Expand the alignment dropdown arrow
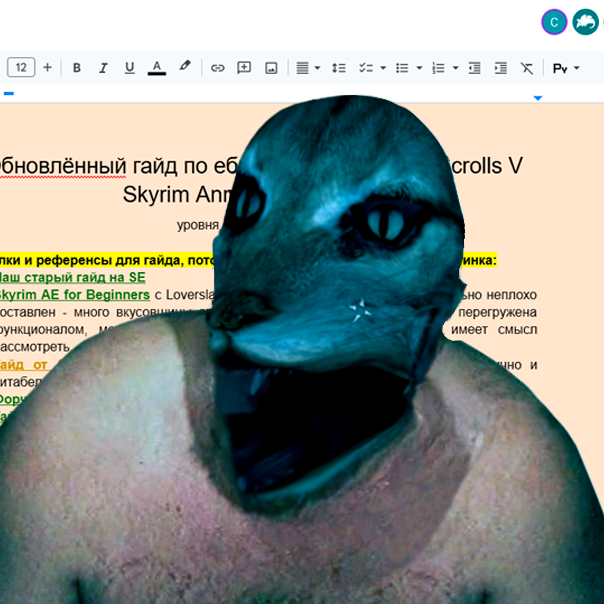 point(317,68)
